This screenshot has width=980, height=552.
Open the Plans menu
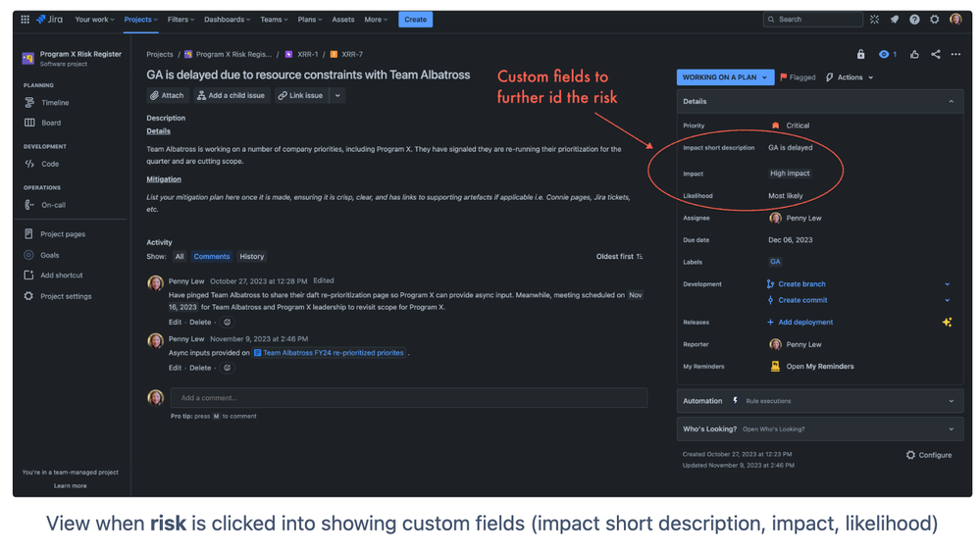click(x=309, y=20)
